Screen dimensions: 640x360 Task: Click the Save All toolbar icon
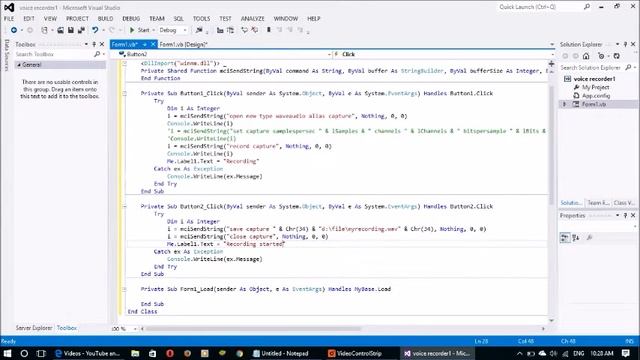tap(81, 30)
